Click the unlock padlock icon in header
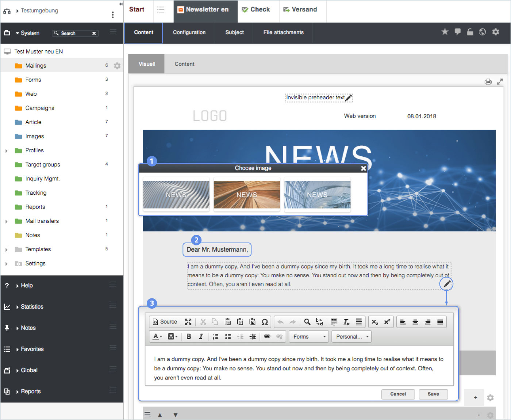The width and height of the screenshot is (511, 420). point(470,32)
